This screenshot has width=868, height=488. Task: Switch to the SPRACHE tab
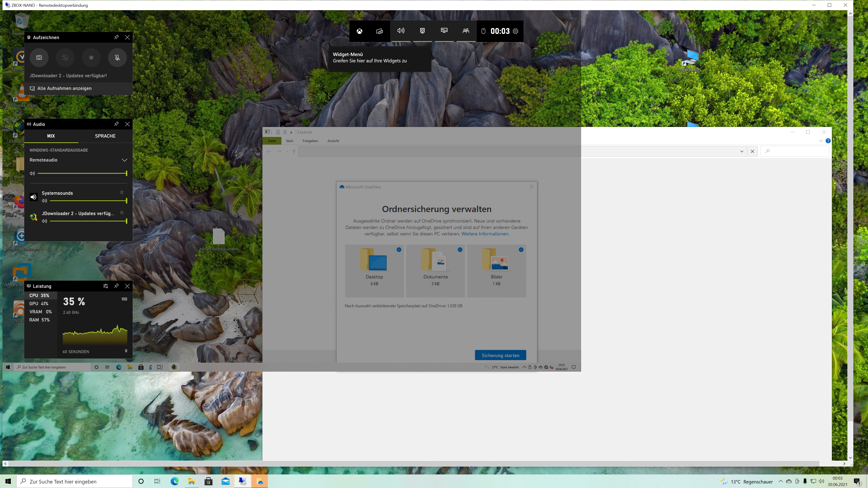105,136
